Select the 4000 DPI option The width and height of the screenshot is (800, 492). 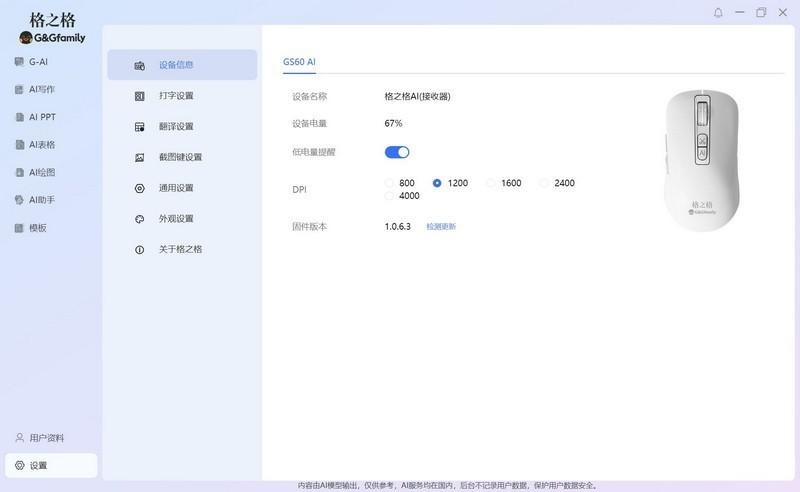point(389,195)
